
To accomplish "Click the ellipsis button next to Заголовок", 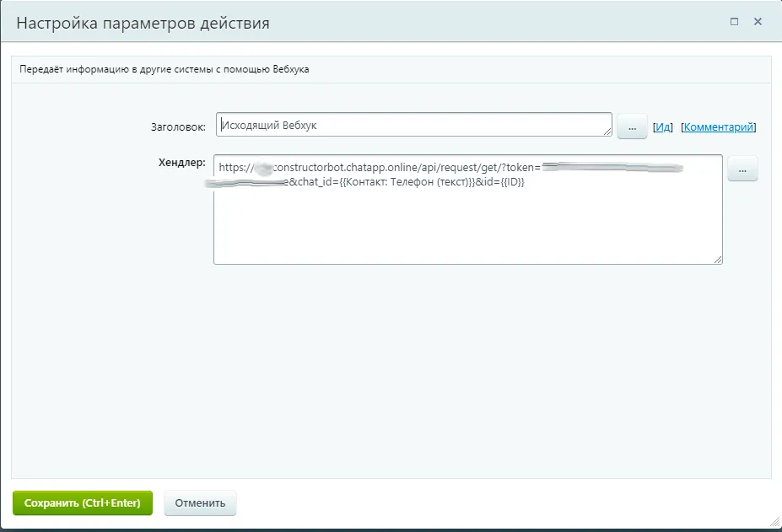I will pyautogui.click(x=632, y=126).
